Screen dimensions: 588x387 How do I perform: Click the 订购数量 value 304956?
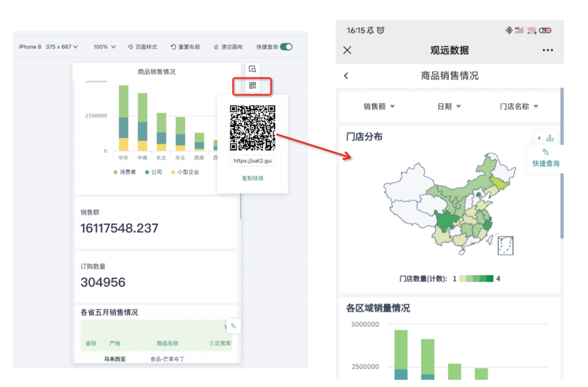103,282
